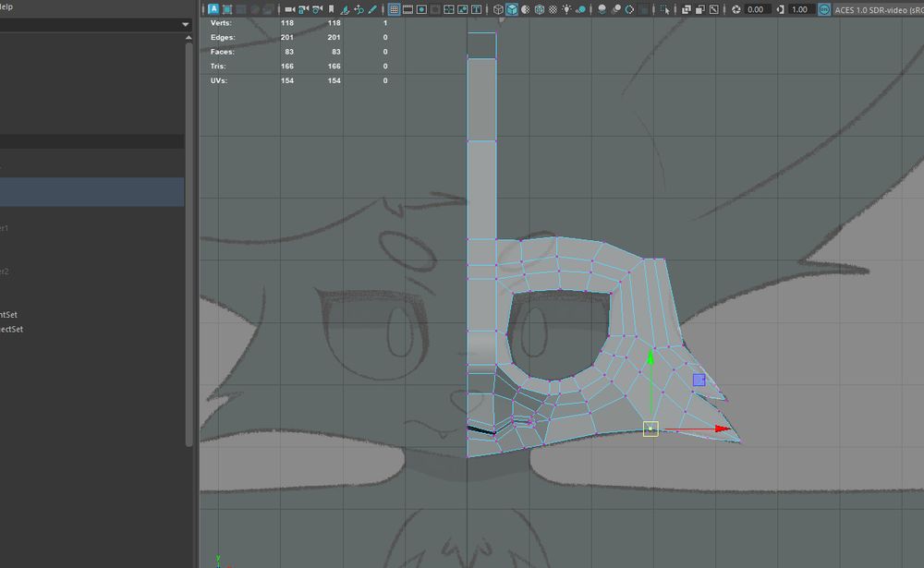Click the blue plane manipulator square
The width and height of the screenshot is (924, 568).
coord(699,380)
